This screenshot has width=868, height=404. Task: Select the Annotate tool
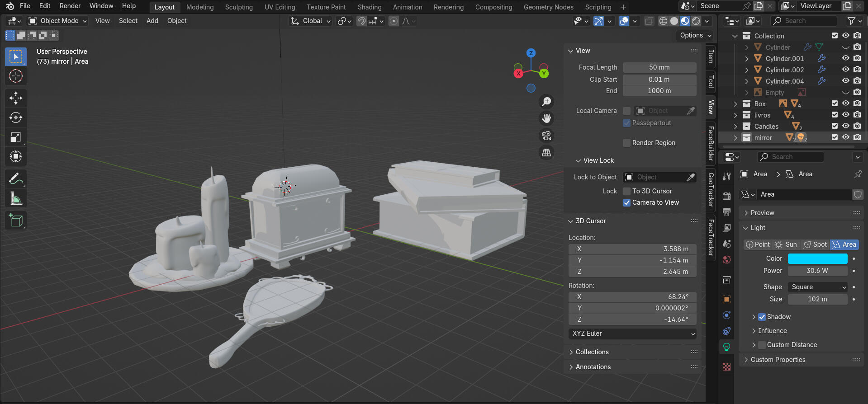pyautogui.click(x=16, y=179)
